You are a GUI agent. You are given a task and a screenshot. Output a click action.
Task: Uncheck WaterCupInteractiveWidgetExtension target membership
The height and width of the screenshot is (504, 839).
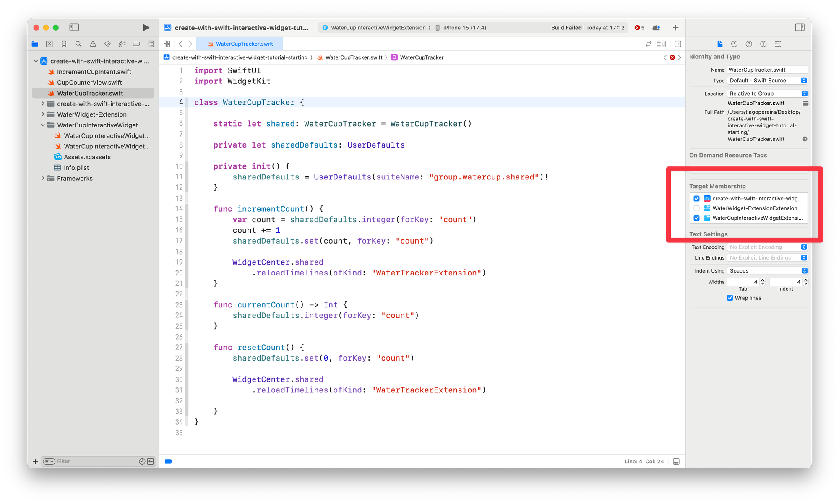(x=697, y=218)
